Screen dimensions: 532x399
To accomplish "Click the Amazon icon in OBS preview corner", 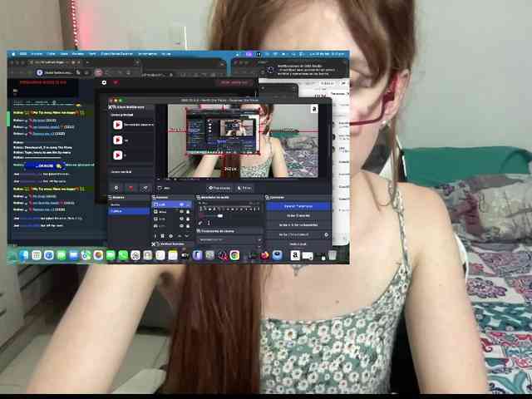I will click(314, 109).
